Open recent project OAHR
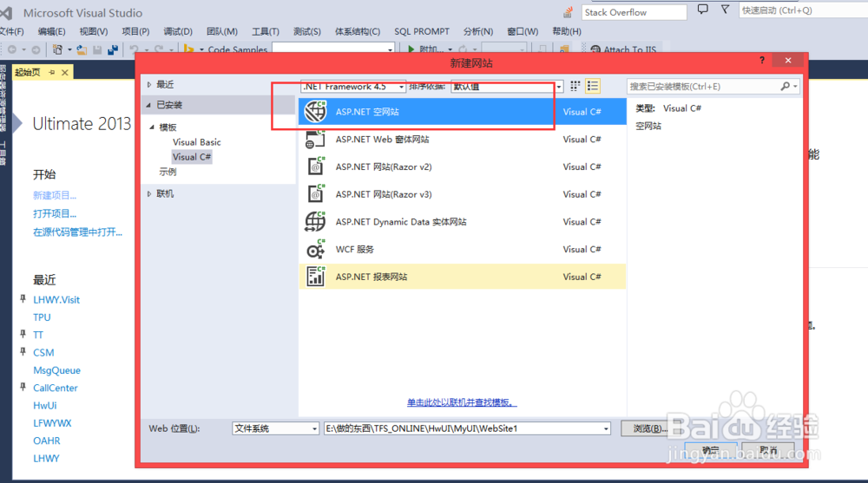868x483 pixels. [47, 441]
